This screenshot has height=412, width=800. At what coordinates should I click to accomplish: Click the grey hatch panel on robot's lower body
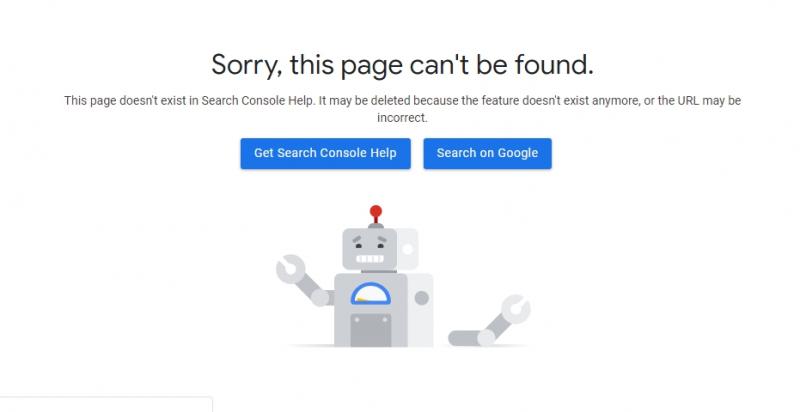(x=371, y=330)
